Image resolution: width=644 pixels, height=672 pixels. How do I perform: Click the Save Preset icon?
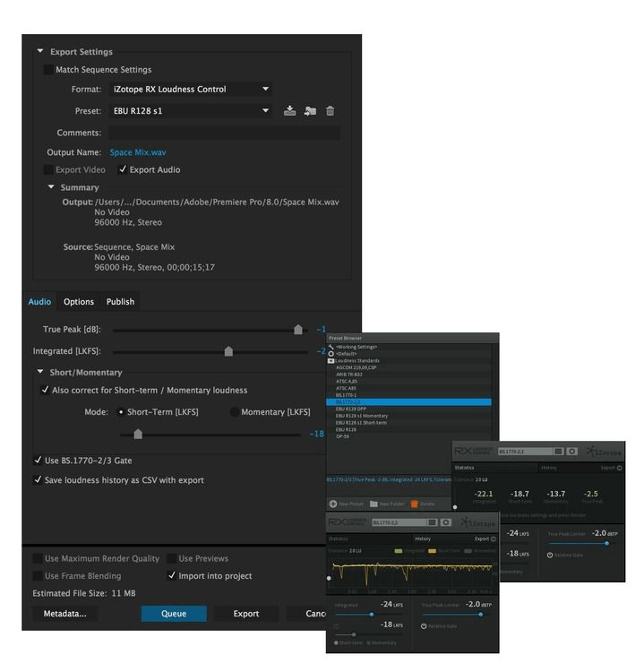coord(289,111)
